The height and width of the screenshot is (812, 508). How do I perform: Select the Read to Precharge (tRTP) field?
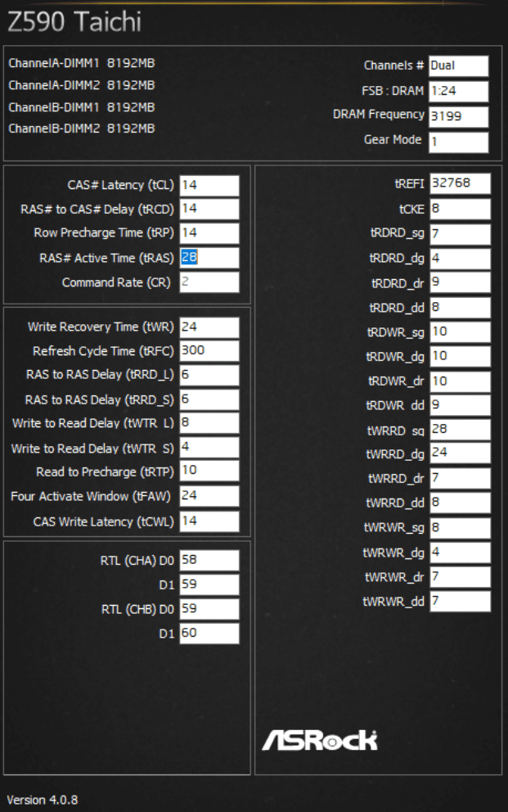point(209,471)
